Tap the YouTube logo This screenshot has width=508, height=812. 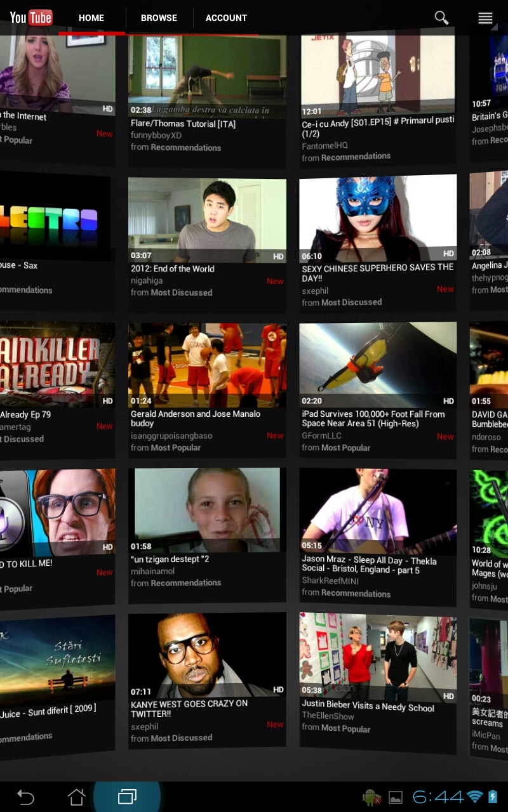point(30,17)
